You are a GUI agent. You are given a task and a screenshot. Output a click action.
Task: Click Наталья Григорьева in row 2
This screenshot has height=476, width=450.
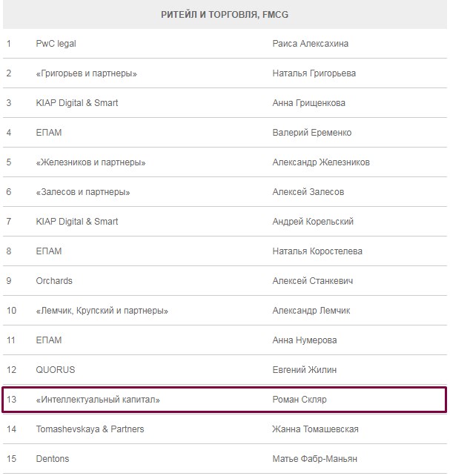point(314,73)
